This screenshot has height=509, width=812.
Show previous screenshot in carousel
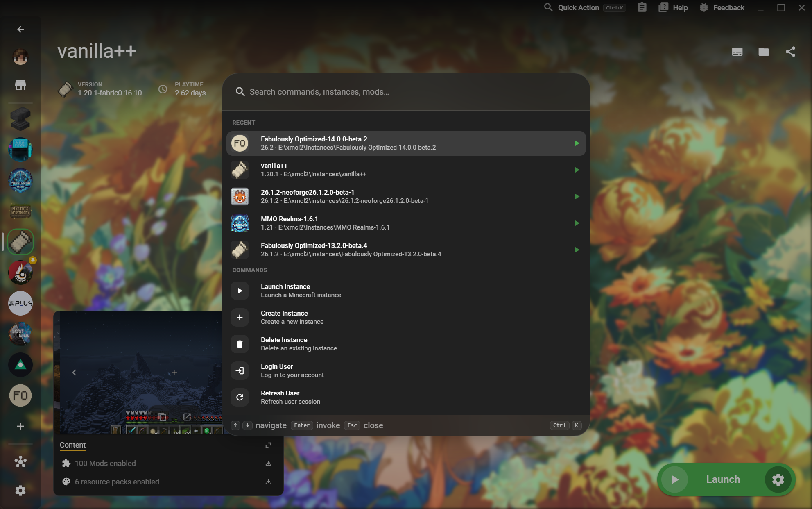click(x=74, y=373)
